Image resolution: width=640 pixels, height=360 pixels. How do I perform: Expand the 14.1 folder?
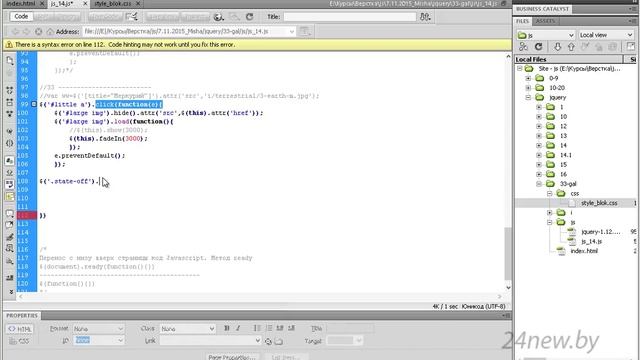pos(539,155)
